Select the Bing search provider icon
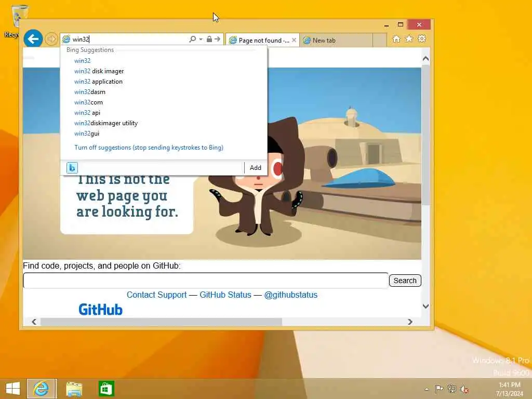The image size is (532, 399). pyautogui.click(x=72, y=168)
